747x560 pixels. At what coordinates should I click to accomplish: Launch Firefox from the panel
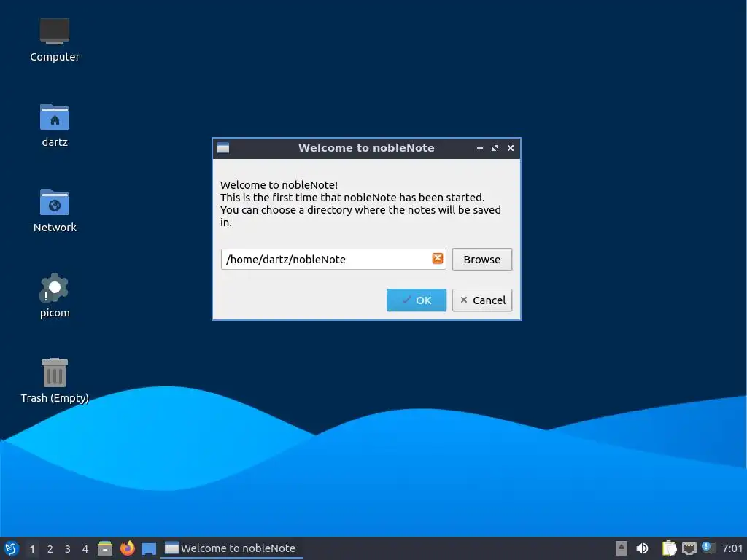[127, 548]
